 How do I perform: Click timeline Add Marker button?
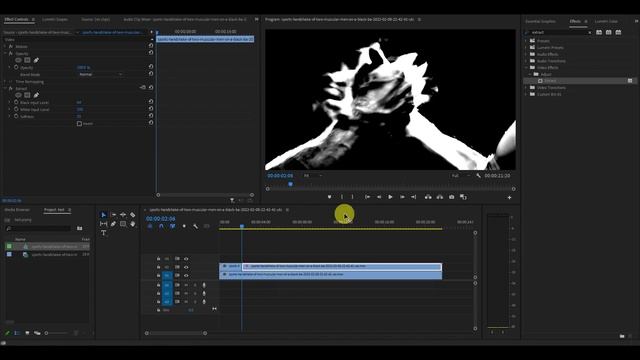(x=184, y=226)
